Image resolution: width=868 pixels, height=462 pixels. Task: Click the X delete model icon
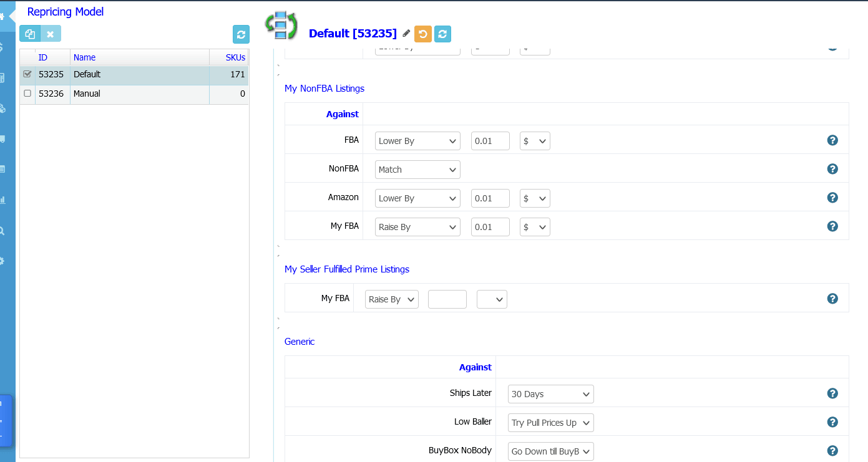click(51, 34)
